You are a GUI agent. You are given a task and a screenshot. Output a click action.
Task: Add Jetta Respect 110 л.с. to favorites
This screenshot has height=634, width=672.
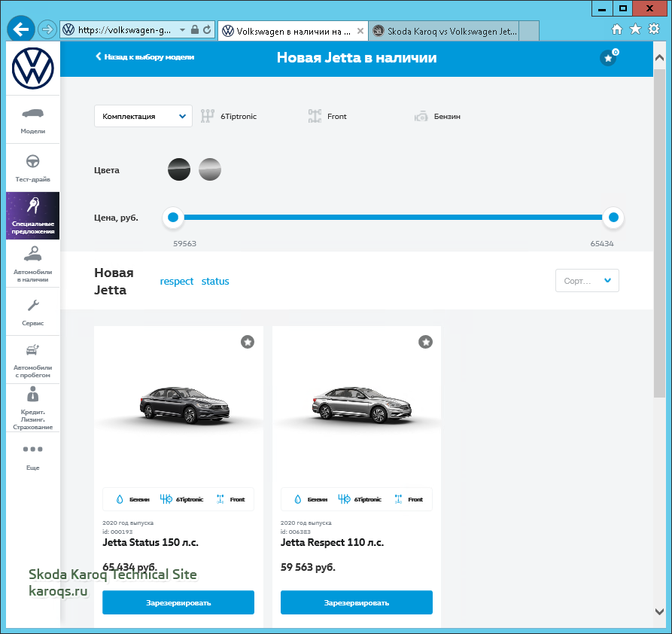[x=426, y=342]
